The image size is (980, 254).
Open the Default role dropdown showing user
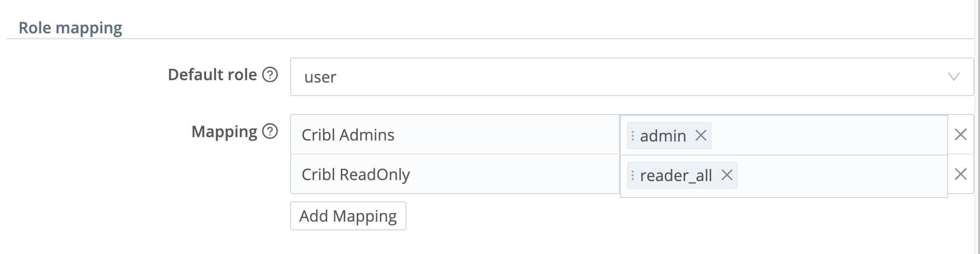(x=618, y=77)
